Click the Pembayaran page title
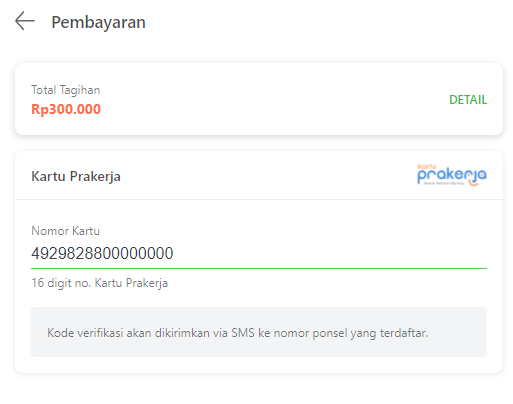The height and width of the screenshot is (404, 513). [98, 22]
